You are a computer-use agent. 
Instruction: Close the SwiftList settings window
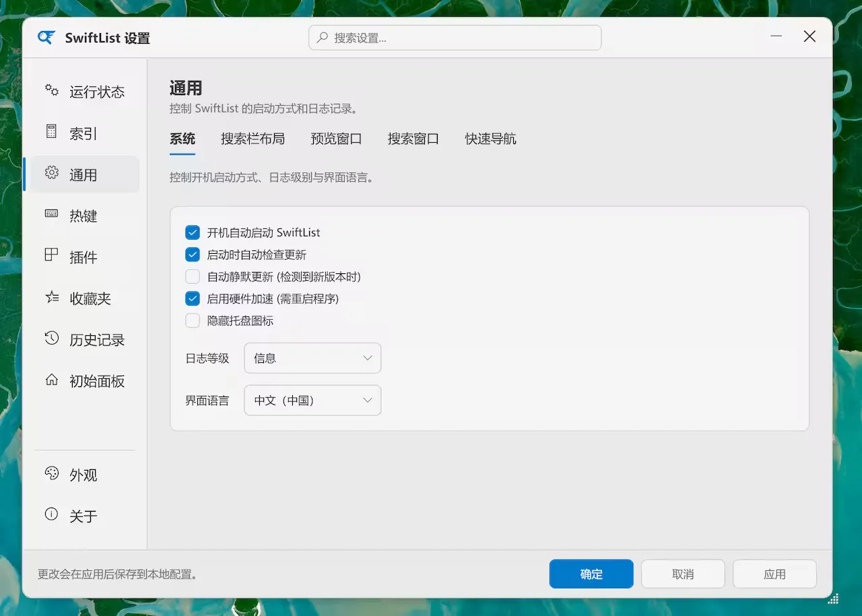[810, 36]
